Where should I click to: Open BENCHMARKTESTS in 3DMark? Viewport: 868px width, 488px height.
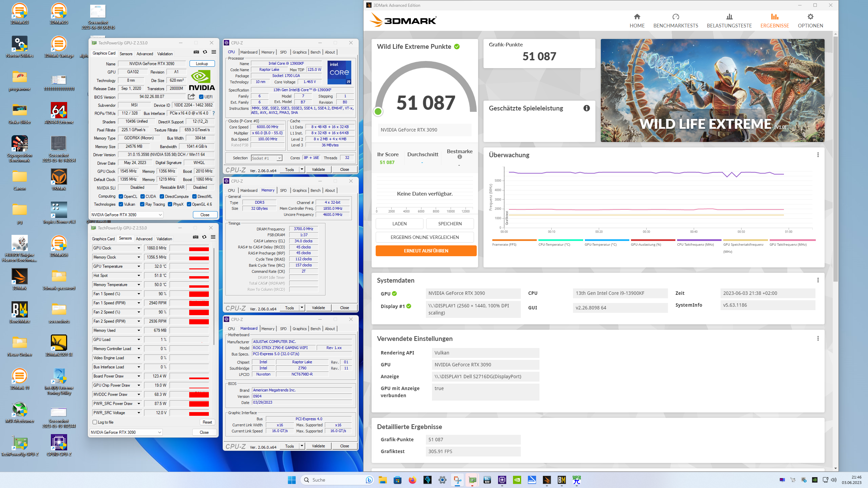tap(675, 21)
